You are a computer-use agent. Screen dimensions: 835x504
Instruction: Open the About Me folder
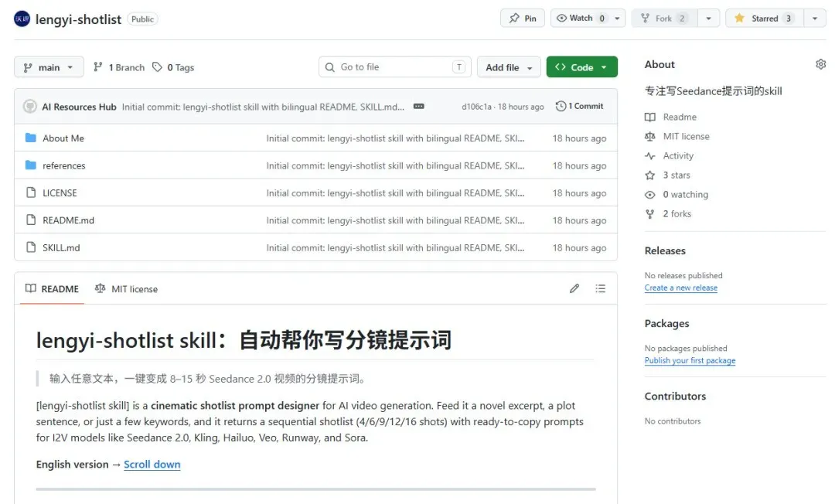63,138
